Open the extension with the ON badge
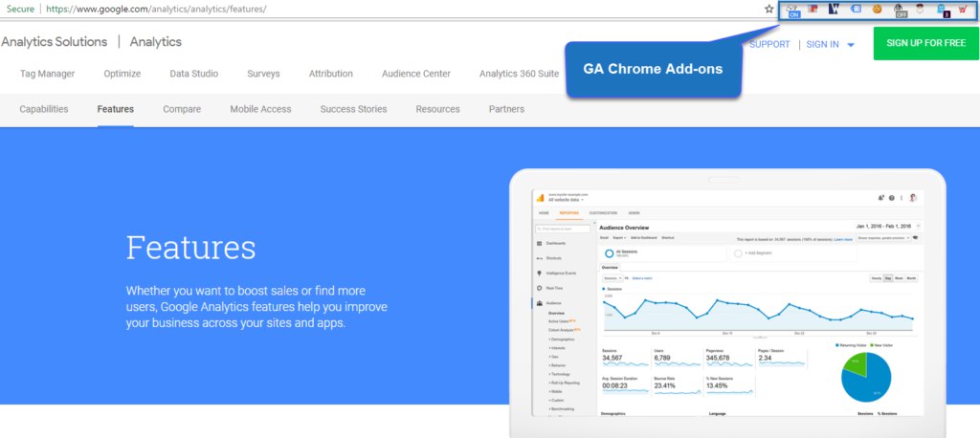980x438 pixels. (x=793, y=10)
